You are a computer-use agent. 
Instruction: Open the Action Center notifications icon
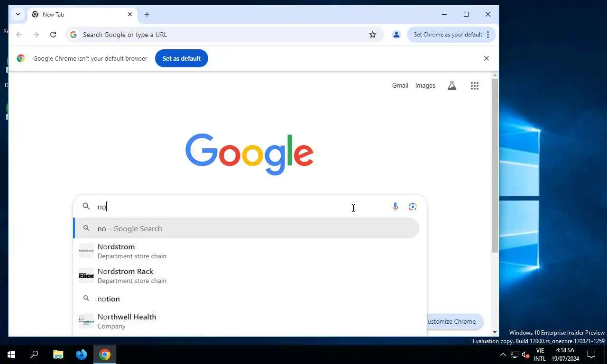click(x=591, y=355)
